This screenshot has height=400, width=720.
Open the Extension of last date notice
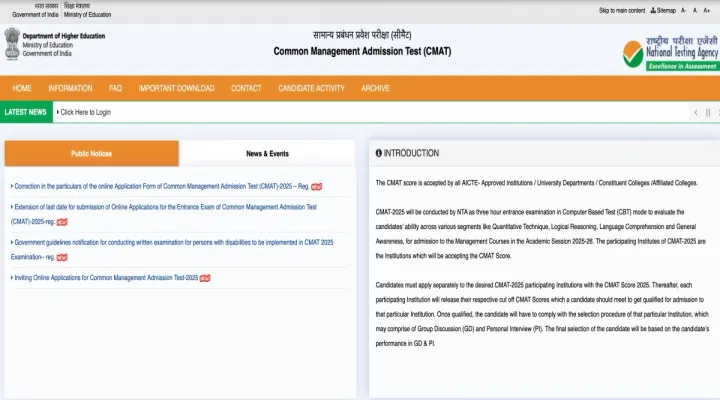(x=165, y=207)
